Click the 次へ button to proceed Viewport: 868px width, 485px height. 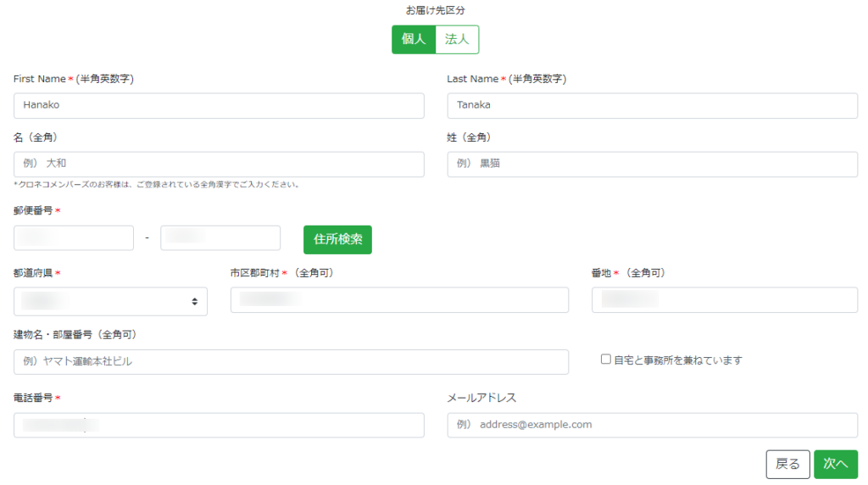[x=835, y=464]
